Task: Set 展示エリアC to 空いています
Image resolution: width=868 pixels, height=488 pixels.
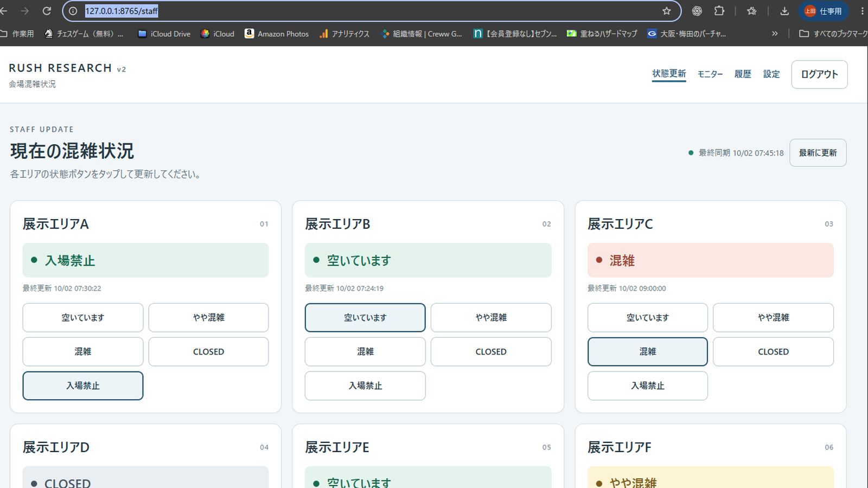Action: [648, 318]
